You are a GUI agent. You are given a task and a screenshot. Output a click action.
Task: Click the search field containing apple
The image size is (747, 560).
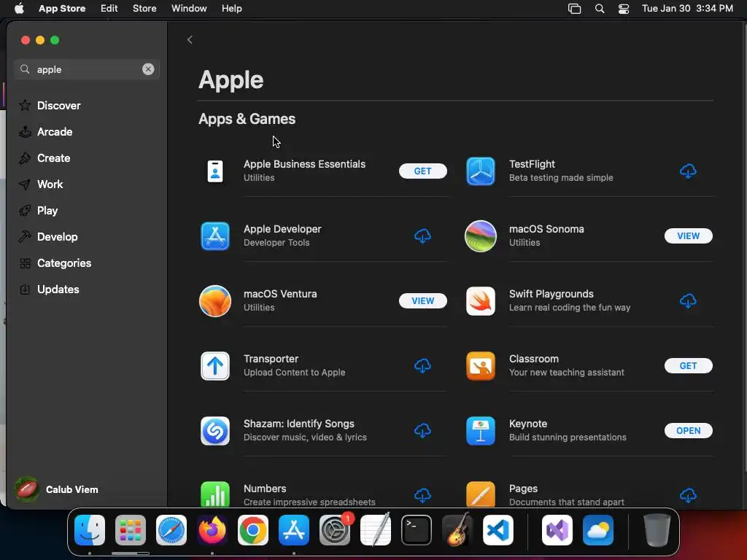87,69
